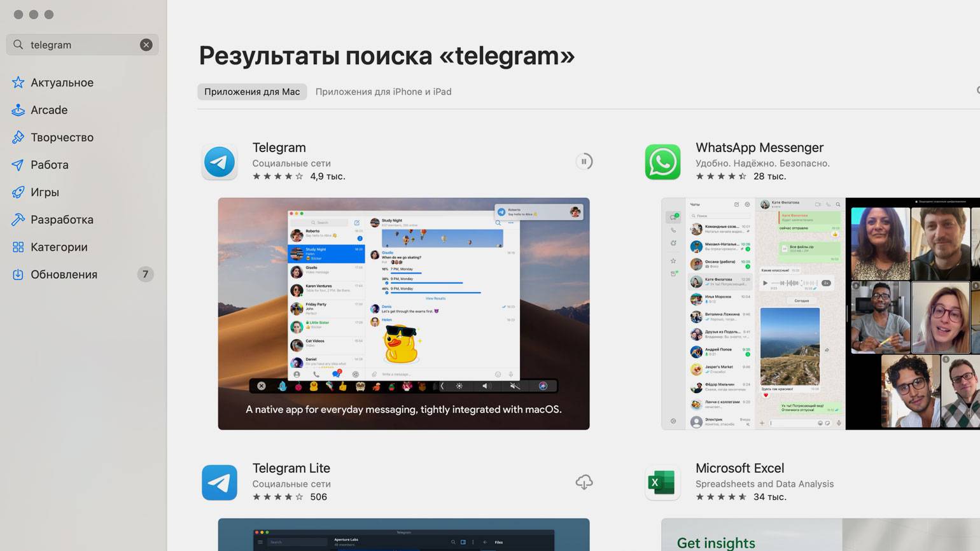Click Excel rating 34 тыс.

tap(741, 497)
